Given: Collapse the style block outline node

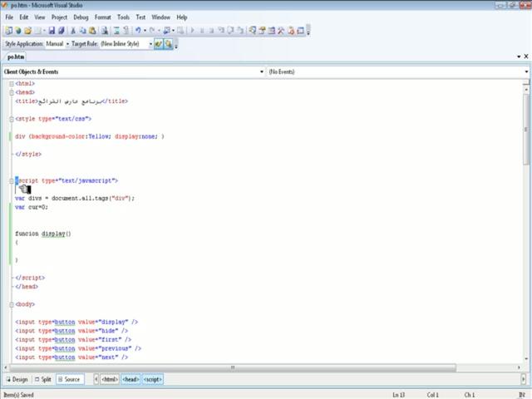Looking at the screenshot, I should (12, 119).
